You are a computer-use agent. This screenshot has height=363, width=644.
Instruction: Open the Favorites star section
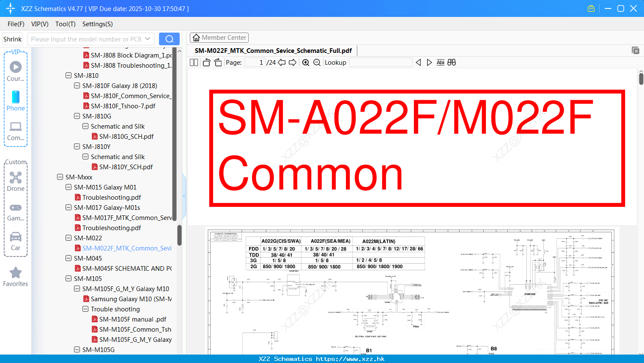[x=16, y=277]
